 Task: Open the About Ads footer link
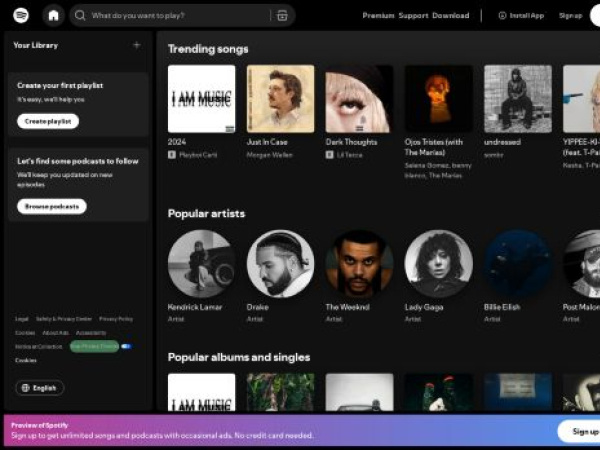point(55,333)
